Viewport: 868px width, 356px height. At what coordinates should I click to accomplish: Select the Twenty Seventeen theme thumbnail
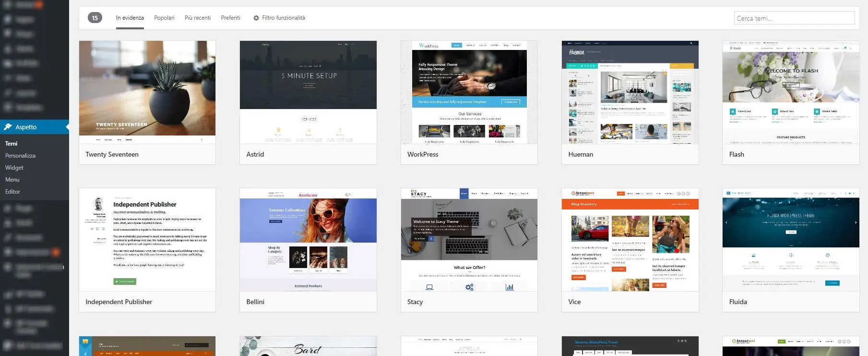147,92
